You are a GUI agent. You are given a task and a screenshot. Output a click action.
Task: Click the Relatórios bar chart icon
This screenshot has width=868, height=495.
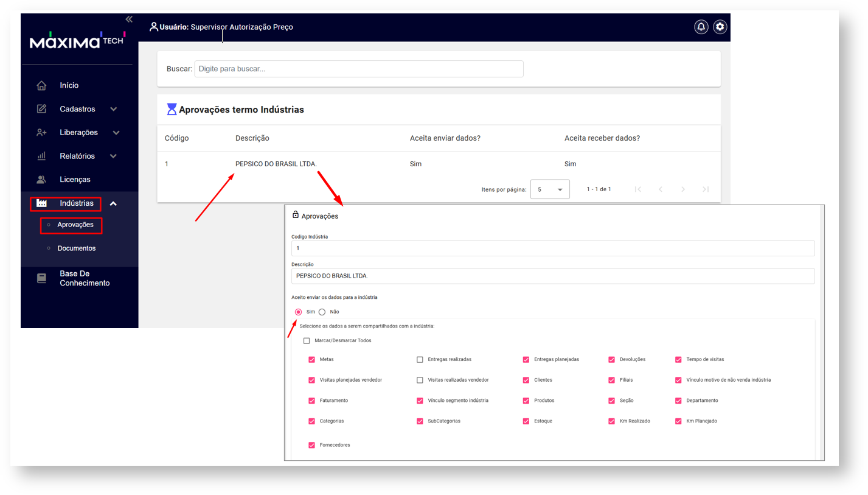click(x=41, y=156)
